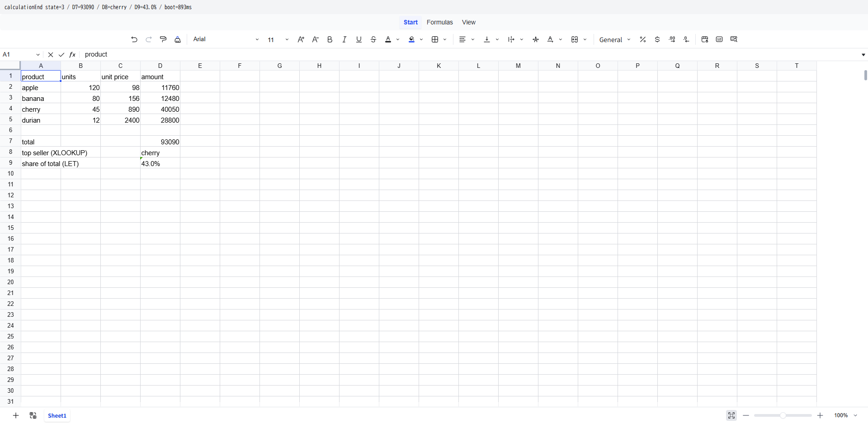Screen dimensions: 868x424
Task: Toggle strikethrough formatting
Action: click(373, 39)
